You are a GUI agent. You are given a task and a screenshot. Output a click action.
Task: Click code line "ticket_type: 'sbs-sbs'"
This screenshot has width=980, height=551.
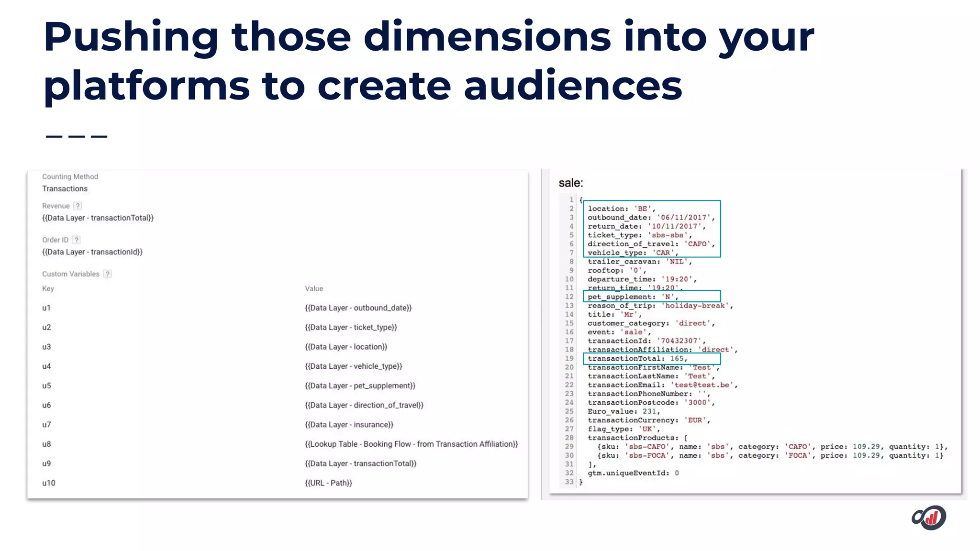[x=640, y=235]
